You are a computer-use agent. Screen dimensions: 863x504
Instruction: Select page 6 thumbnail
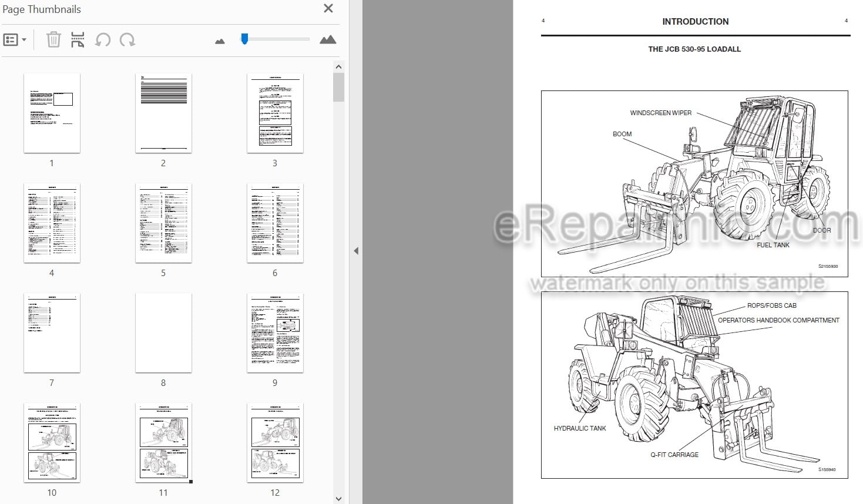point(275,223)
